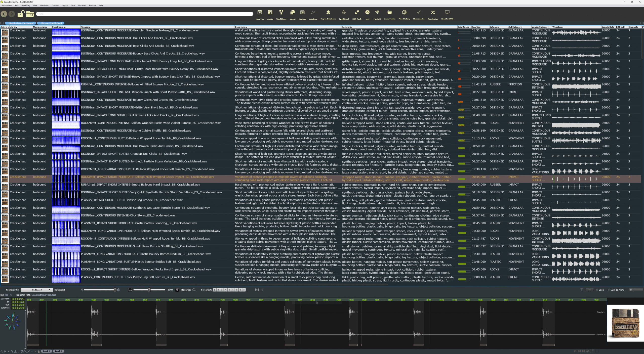644x354 pixels.
Task: Open the Librarian menu
Action: 82,5
